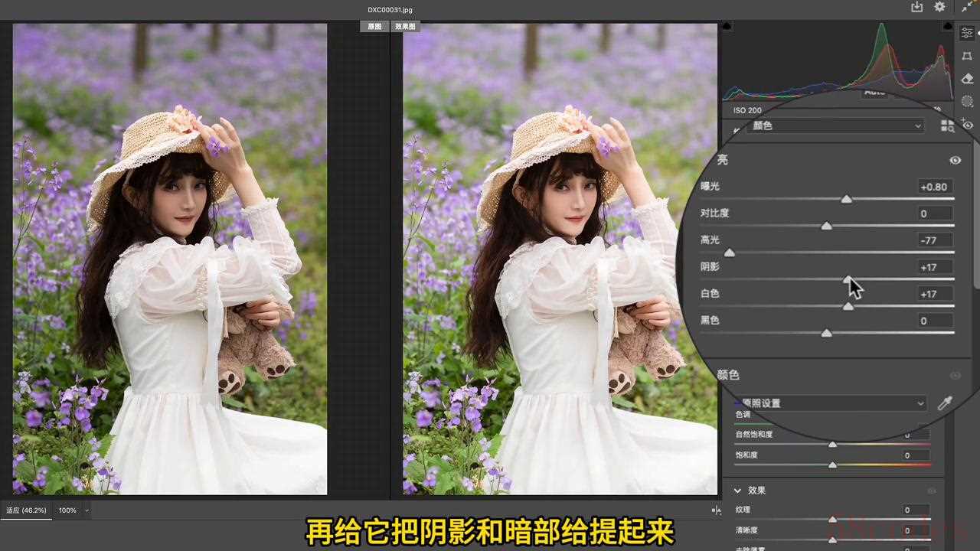Select the Masking circle tool
This screenshot has height=551, width=980.
(x=967, y=101)
